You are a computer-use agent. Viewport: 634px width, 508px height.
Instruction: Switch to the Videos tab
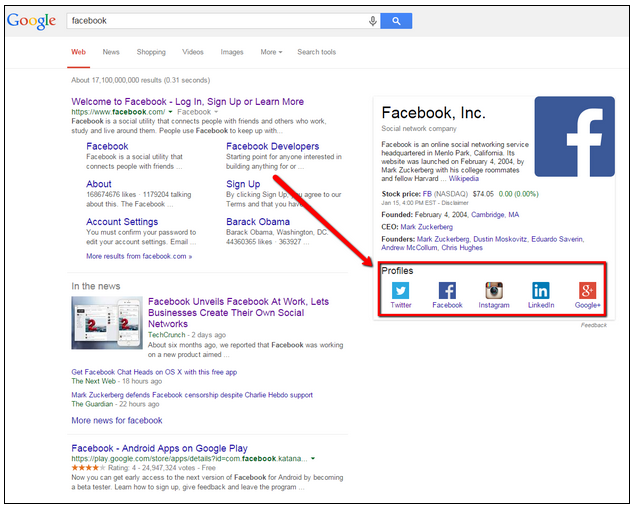193,52
